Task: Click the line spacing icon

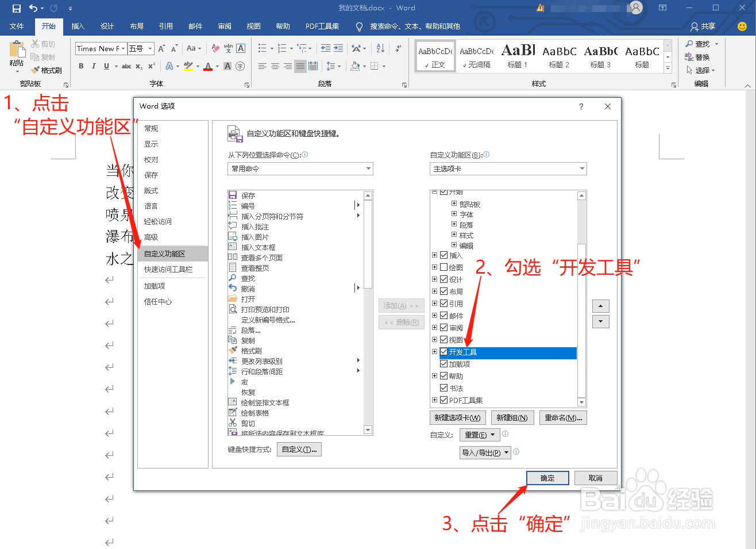Action: 330,66
